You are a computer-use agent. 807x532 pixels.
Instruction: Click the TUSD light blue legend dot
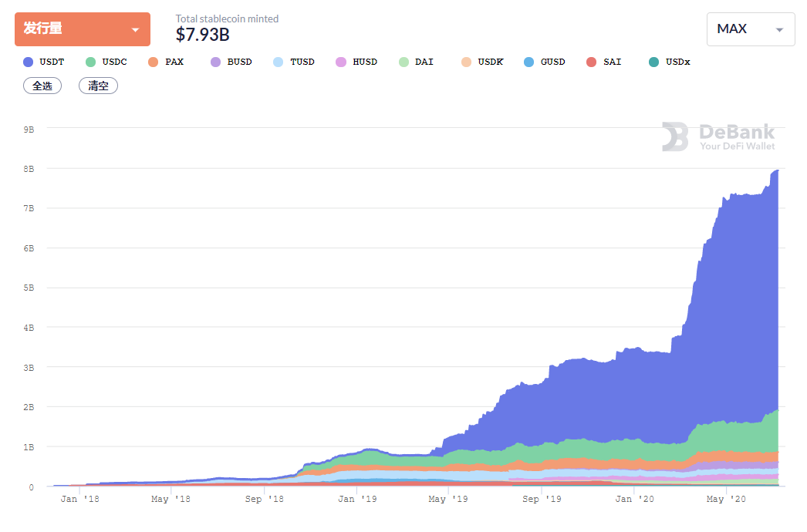[279, 62]
